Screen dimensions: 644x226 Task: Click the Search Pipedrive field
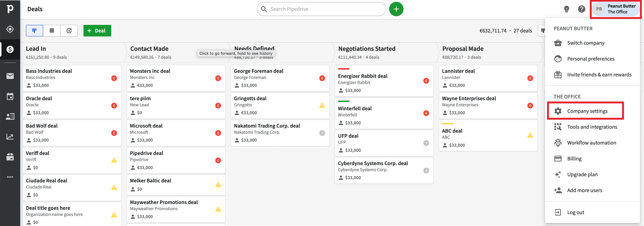click(x=321, y=9)
